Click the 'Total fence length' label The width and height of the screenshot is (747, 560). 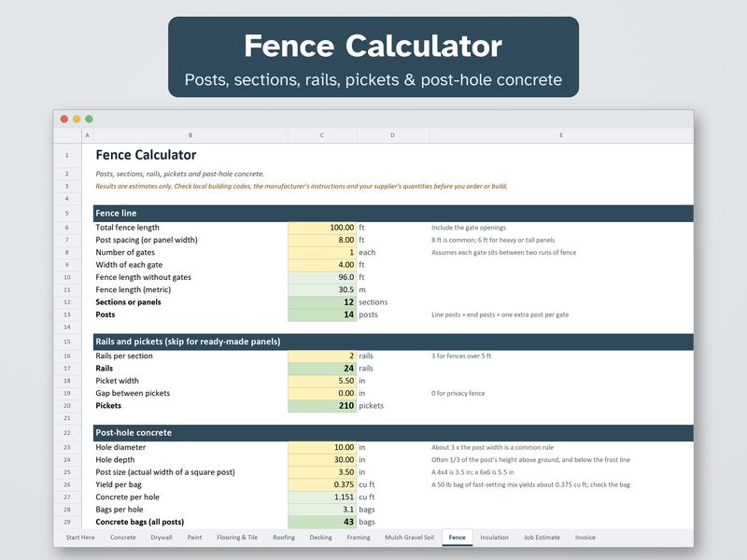(127, 228)
